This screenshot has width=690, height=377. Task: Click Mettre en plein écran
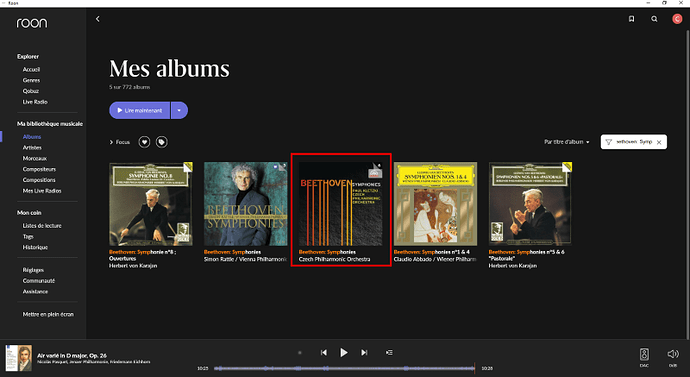click(x=48, y=314)
